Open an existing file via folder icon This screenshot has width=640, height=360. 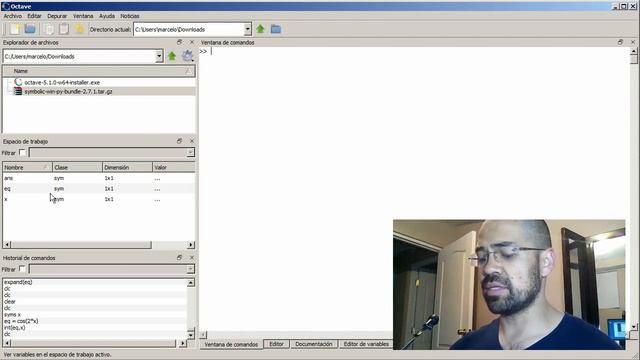tap(30, 29)
